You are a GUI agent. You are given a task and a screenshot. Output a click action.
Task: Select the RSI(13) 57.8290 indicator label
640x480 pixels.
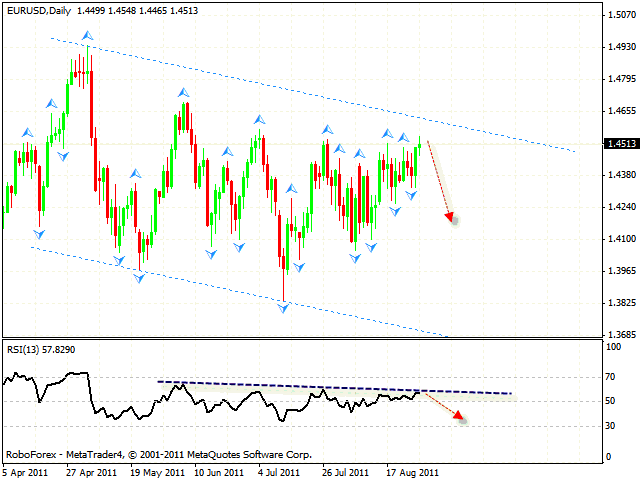(40, 350)
